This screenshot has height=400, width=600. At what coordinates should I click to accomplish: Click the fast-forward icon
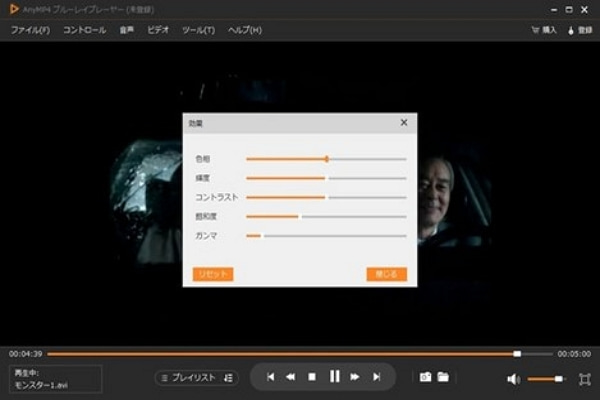point(355,377)
